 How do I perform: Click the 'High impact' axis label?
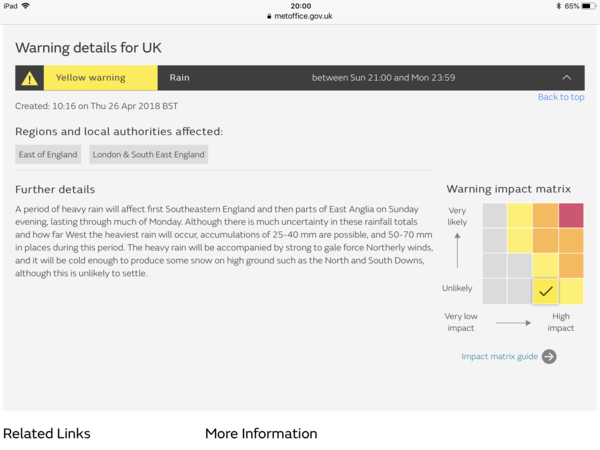pyautogui.click(x=561, y=322)
